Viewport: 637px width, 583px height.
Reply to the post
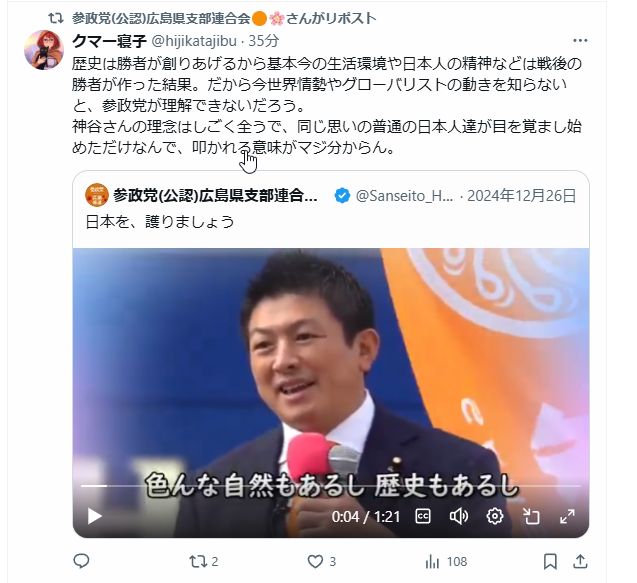tap(81, 561)
